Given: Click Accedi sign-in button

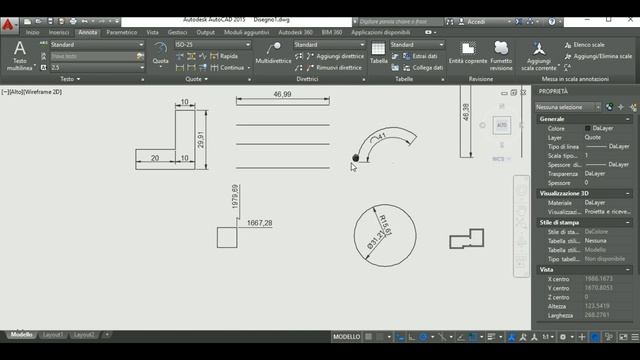Looking at the screenshot, I should (476, 22).
